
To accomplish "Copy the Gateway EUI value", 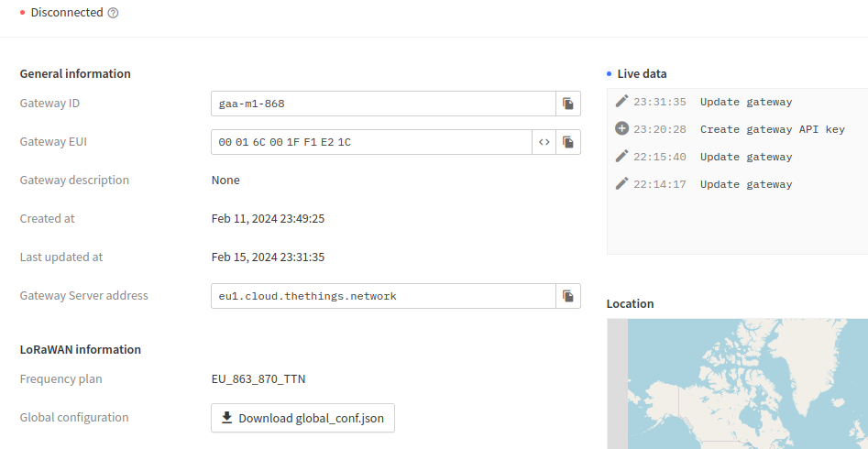I will click(x=568, y=142).
